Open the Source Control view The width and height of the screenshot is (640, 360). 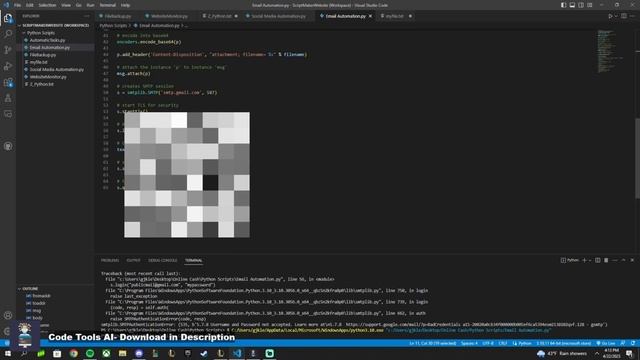(8, 50)
